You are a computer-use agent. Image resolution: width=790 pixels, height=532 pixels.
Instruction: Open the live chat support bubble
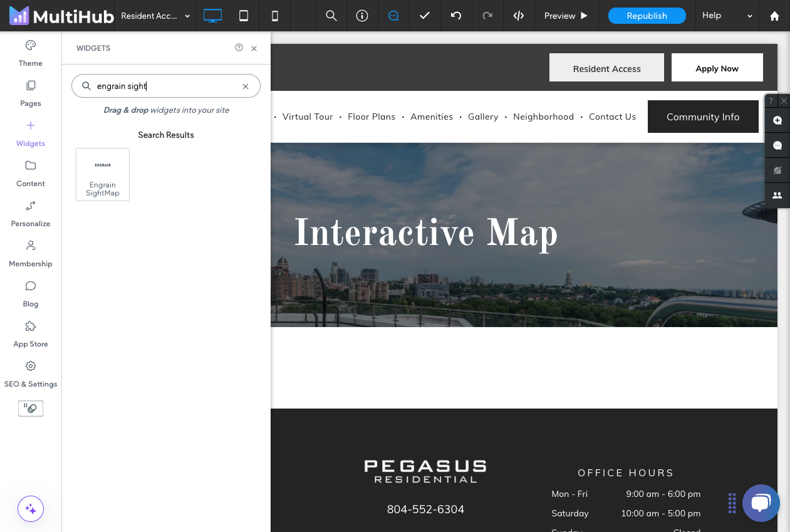pyautogui.click(x=761, y=503)
